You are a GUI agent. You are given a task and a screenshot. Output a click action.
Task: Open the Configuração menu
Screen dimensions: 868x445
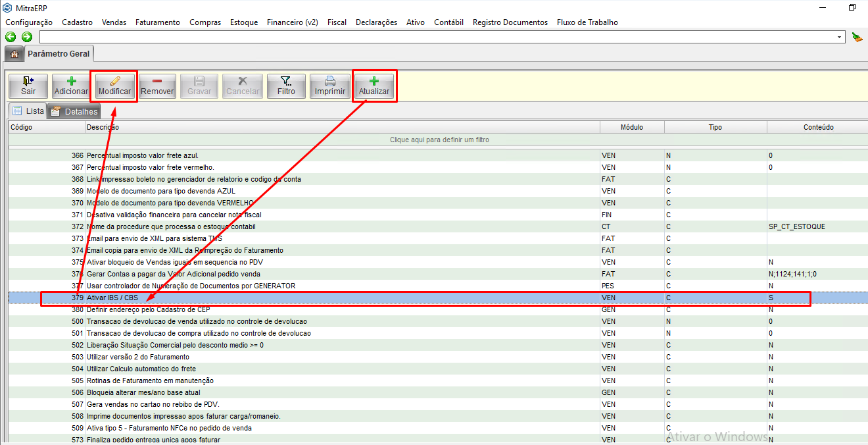(29, 22)
